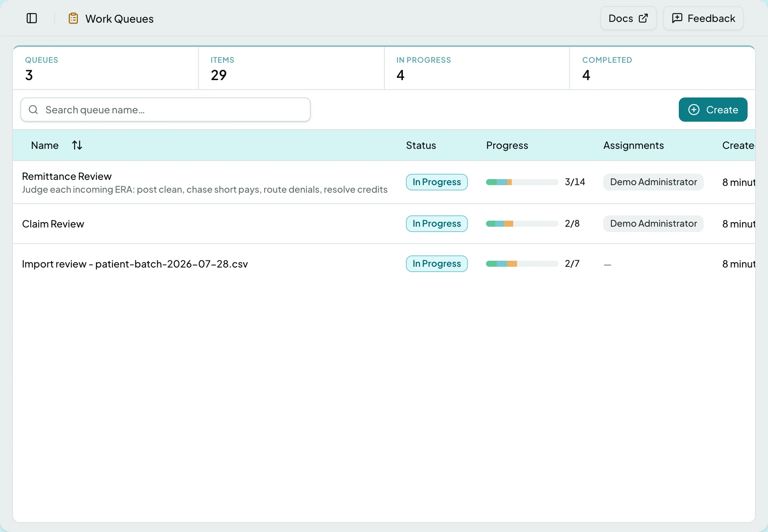
Task: Click the Claim Review progress bar
Action: [x=522, y=224]
